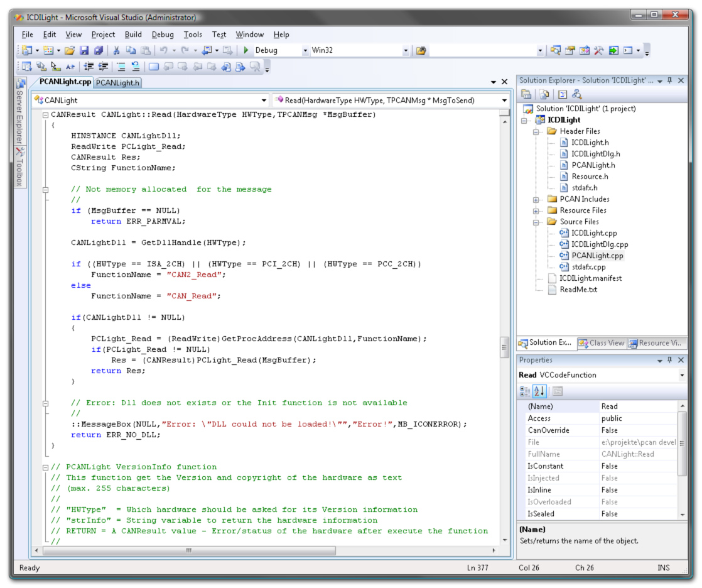This screenshot has height=588, width=702.
Task: Select ICDILightDlg.cpp in Solution Explorer
Action: pos(600,244)
